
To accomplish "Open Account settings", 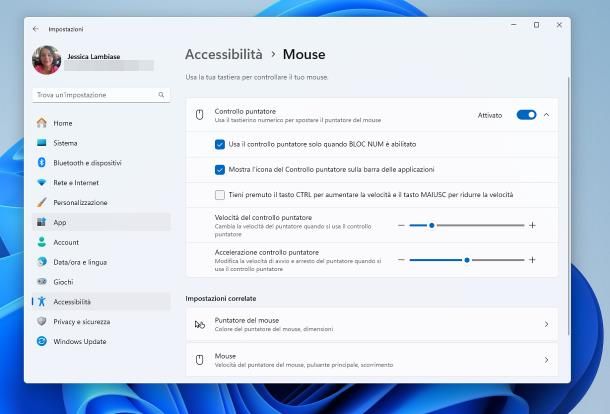I will (101, 242).
